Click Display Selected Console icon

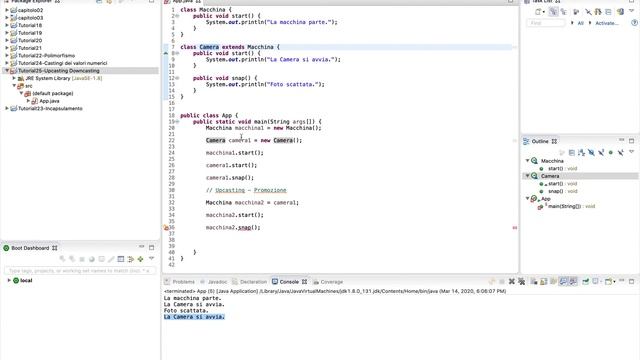[596, 282]
